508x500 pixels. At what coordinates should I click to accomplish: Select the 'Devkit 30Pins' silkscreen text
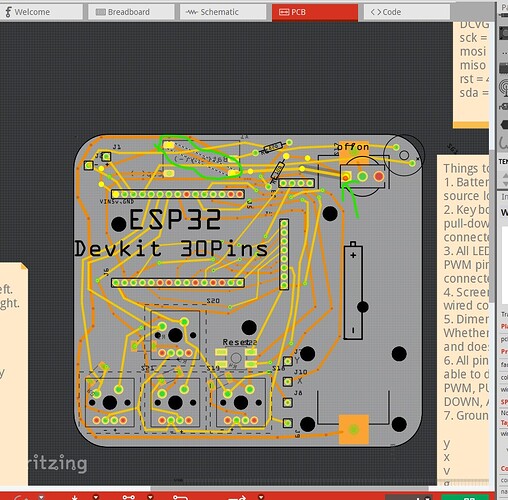coord(171,249)
